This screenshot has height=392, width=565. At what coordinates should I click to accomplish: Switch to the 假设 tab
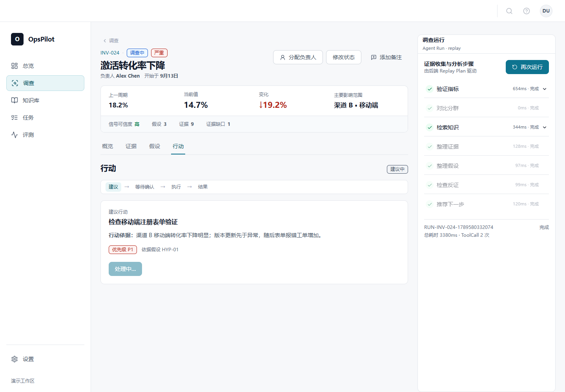155,146
